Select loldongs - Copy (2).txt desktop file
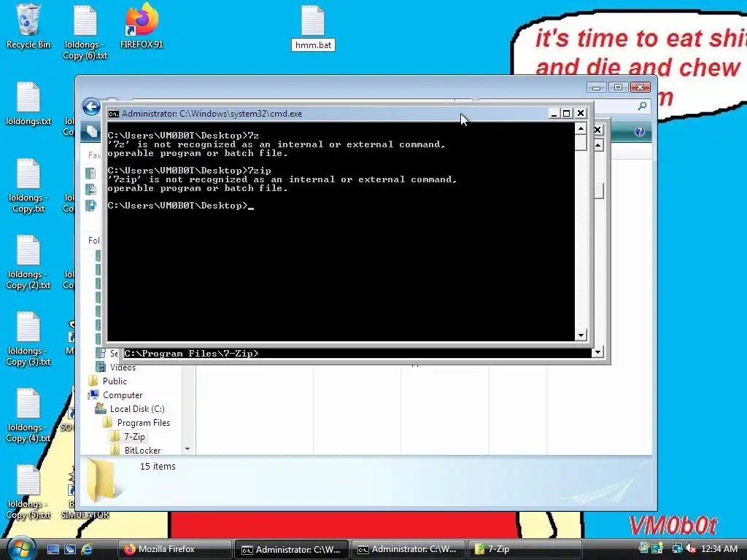The image size is (747, 560). (x=28, y=262)
